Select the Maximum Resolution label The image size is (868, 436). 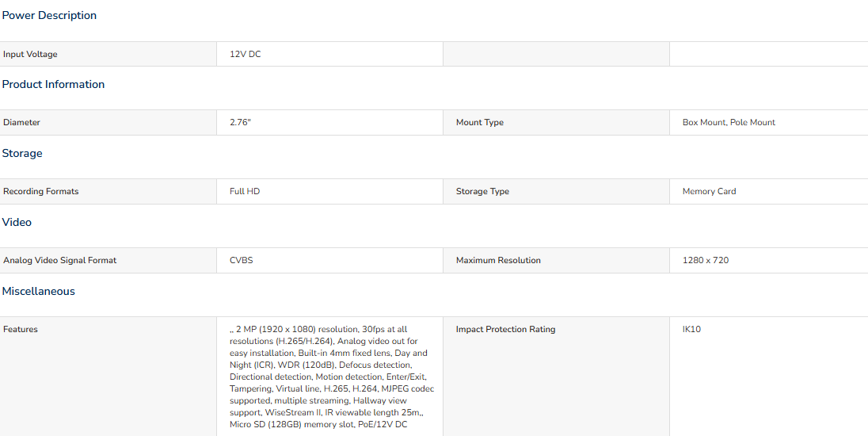pyautogui.click(x=498, y=260)
